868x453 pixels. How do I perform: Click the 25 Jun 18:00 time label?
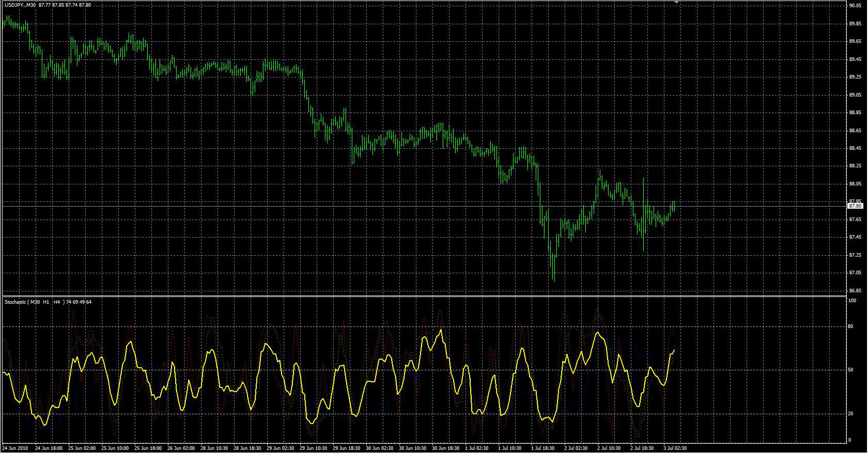click(x=148, y=448)
